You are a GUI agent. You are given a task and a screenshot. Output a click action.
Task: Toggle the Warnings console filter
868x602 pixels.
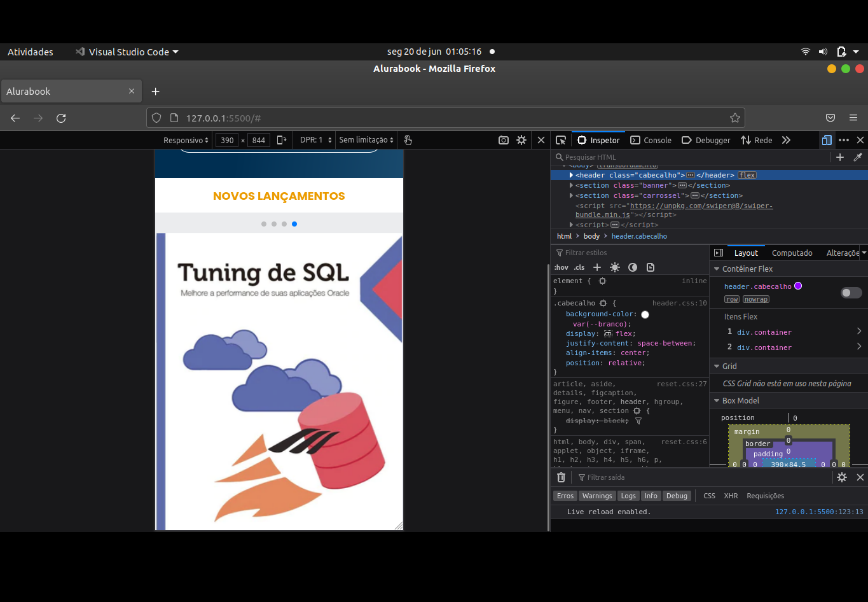click(597, 496)
